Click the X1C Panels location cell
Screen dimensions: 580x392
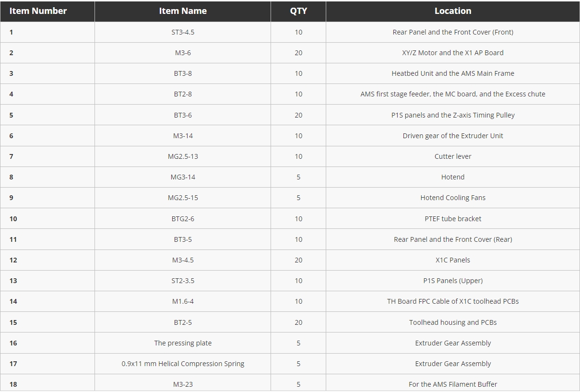(x=452, y=260)
